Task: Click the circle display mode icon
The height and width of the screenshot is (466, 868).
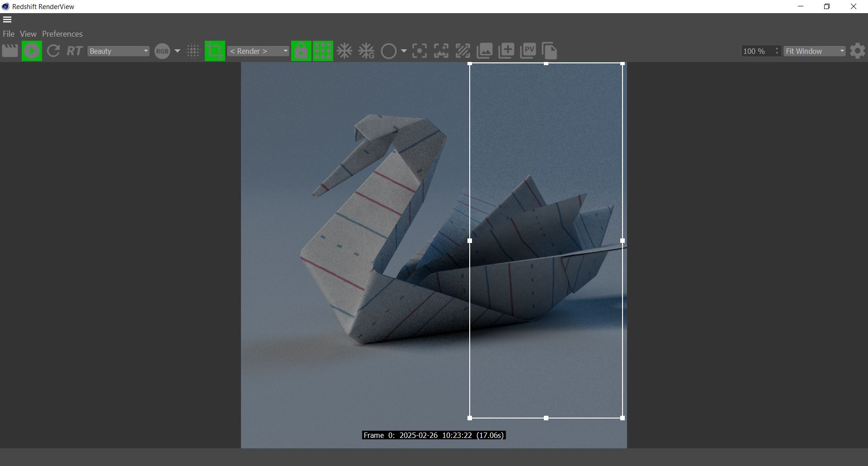Action: 389,51
